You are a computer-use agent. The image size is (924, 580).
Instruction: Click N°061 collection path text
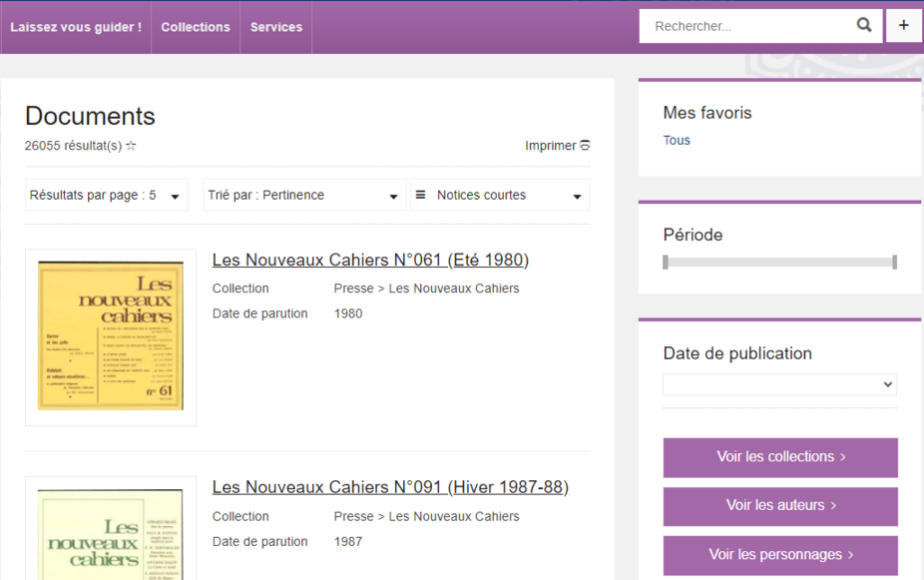(427, 289)
